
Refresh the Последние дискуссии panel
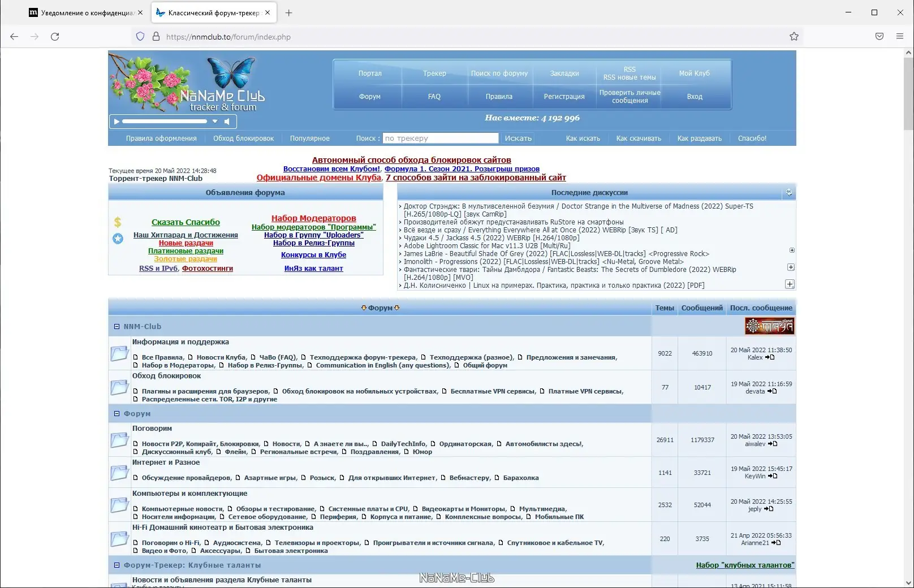[790, 192]
